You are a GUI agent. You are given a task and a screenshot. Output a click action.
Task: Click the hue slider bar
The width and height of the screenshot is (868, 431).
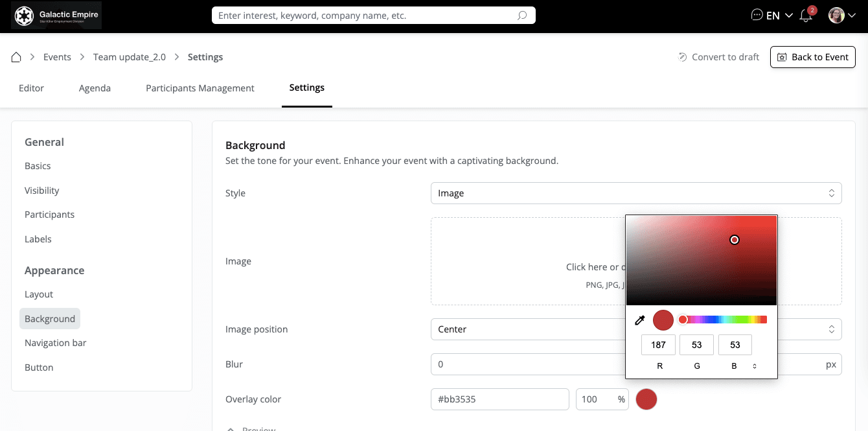tap(725, 320)
